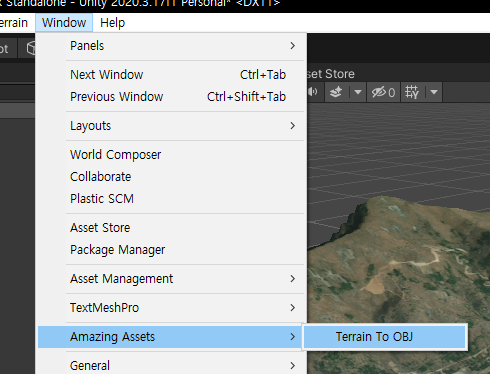Toggle hidden objects eye icon showing 0
The image size is (490, 374).
(383, 92)
